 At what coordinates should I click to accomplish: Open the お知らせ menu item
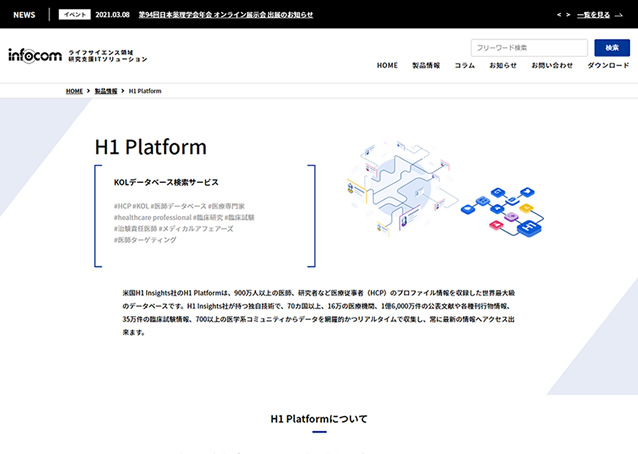(x=503, y=65)
